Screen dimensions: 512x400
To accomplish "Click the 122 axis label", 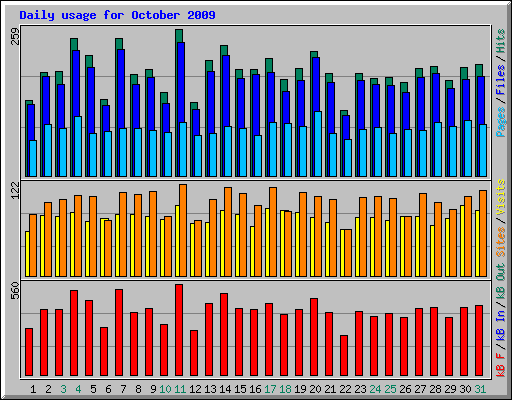I will tap(16, 191).
